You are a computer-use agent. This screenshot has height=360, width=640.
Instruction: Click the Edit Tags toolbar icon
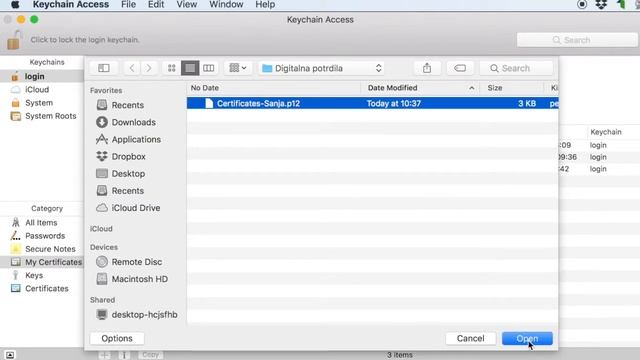pyautogui.click(x=460, y=68)
